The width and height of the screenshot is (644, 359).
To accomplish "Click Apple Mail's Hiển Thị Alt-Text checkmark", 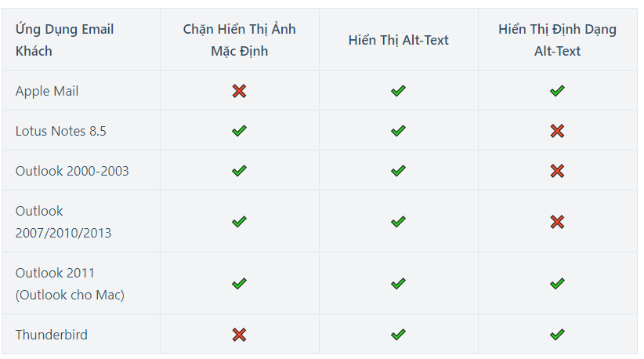I will [398, 91].
